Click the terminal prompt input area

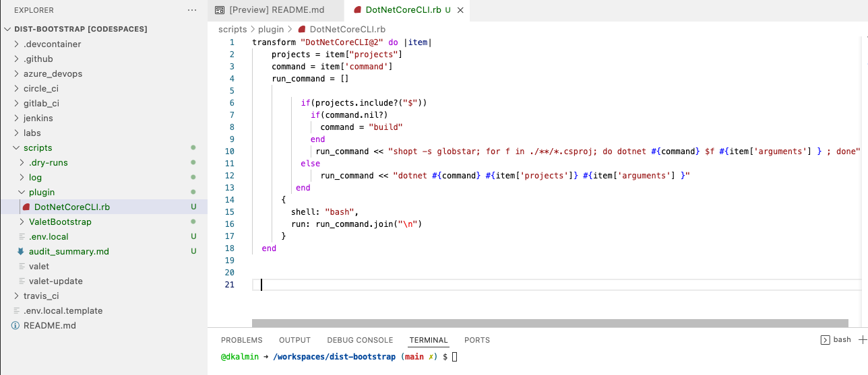tap(455, 357)
